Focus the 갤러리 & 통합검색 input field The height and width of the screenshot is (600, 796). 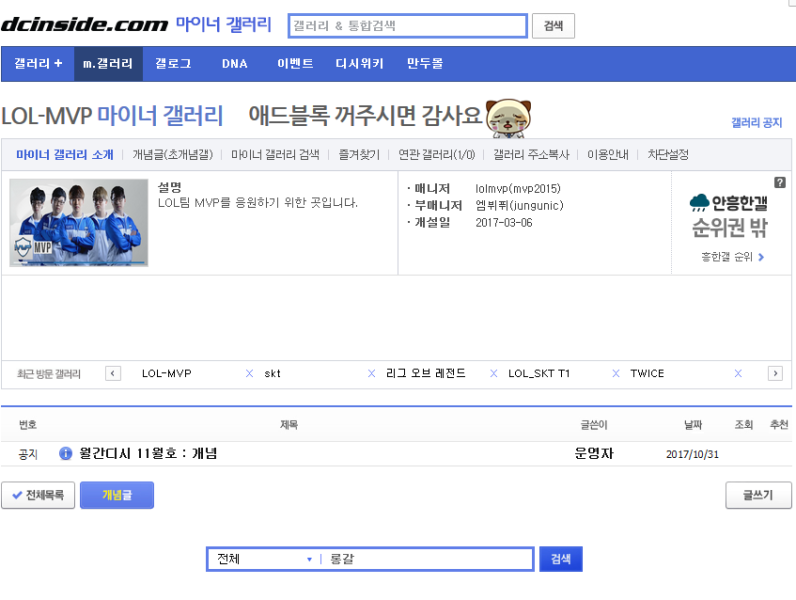(x=408, y=26)
